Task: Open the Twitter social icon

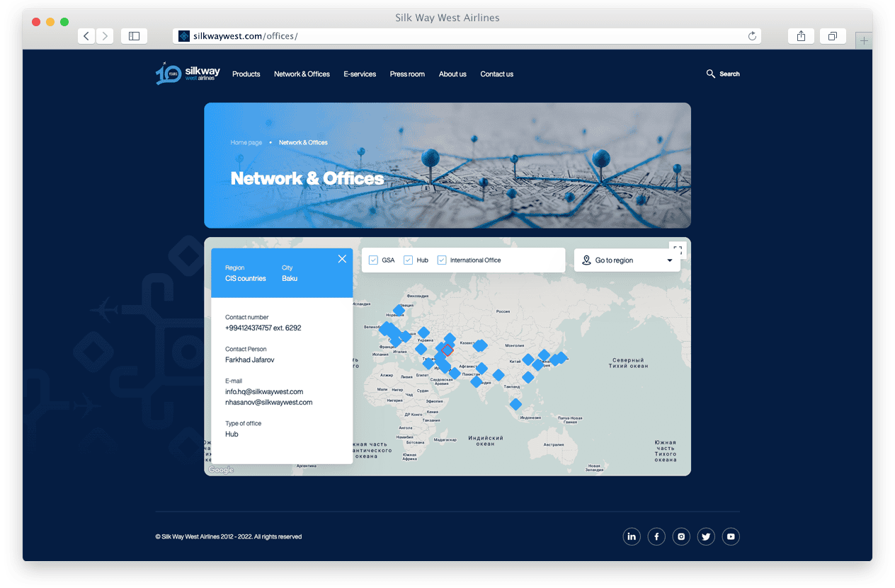Action: 706,536
